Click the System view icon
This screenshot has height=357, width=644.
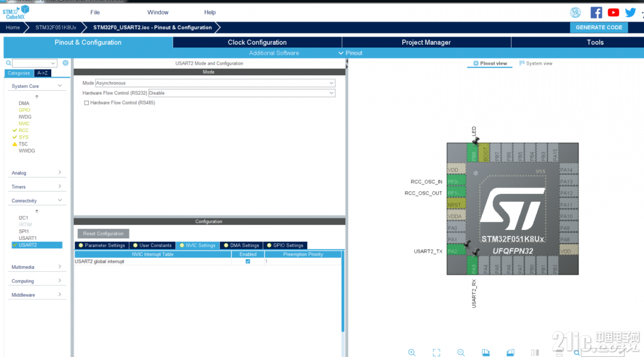[x=522, y=63]
